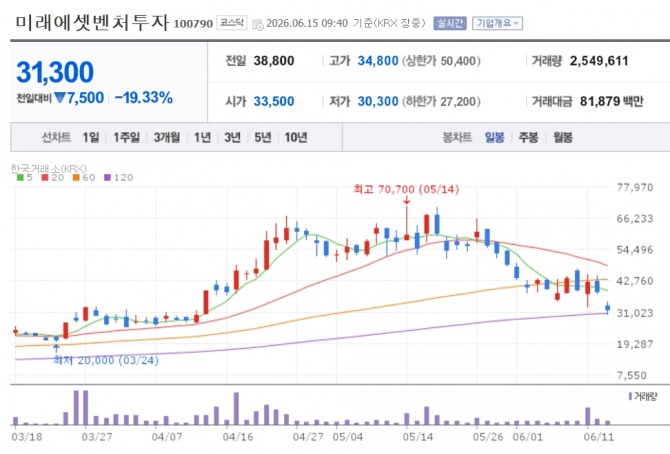670x454 pixels.
Task: Click the 한국거래소(KRX) chart label
Action: point(49,168)
